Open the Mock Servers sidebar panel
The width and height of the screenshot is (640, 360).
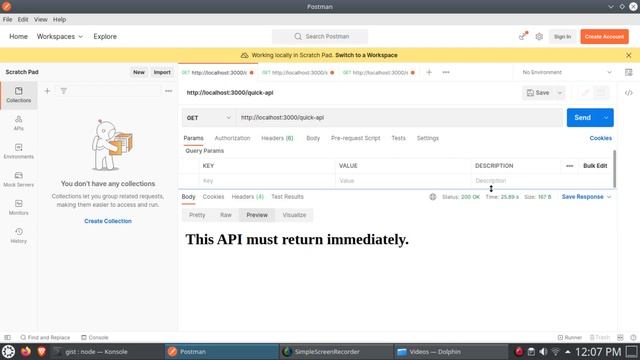click(x=19, y=179)
